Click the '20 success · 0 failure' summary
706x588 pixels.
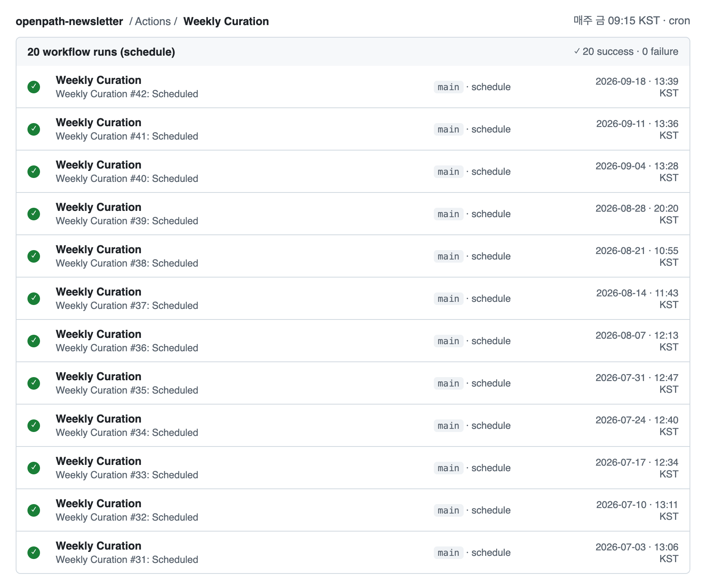coord(626,51)
